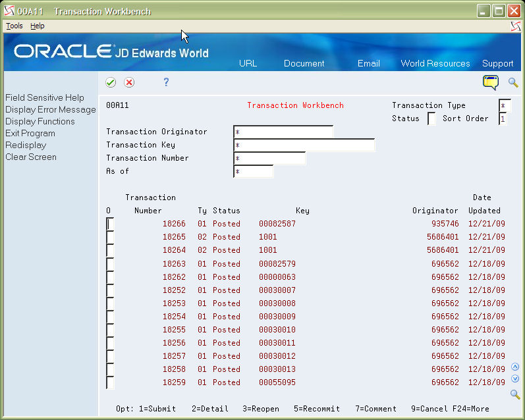Click option field for transaction 18263
Viewport: 525px width, 420px height.
[110, 264]
